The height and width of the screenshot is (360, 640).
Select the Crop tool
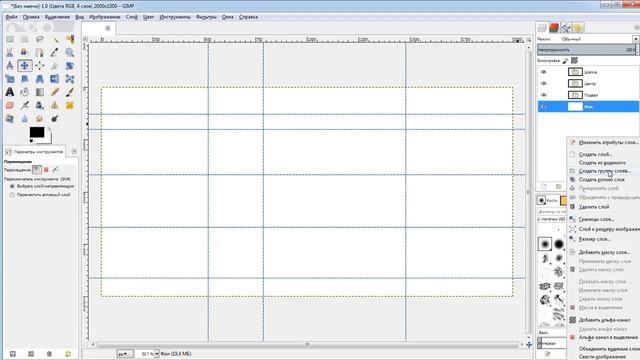click(x=55, y=65)
